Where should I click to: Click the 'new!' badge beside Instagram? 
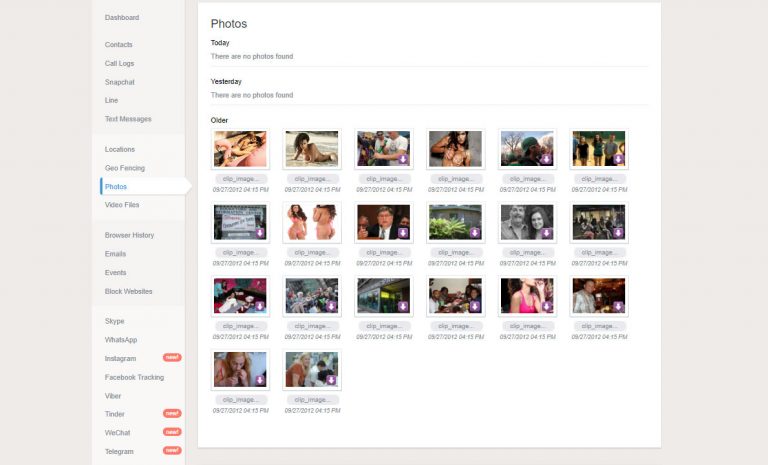(x=172, y=358)
